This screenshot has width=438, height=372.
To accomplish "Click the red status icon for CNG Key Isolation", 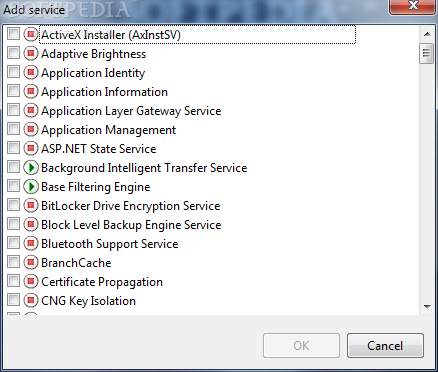I will 31,300.
